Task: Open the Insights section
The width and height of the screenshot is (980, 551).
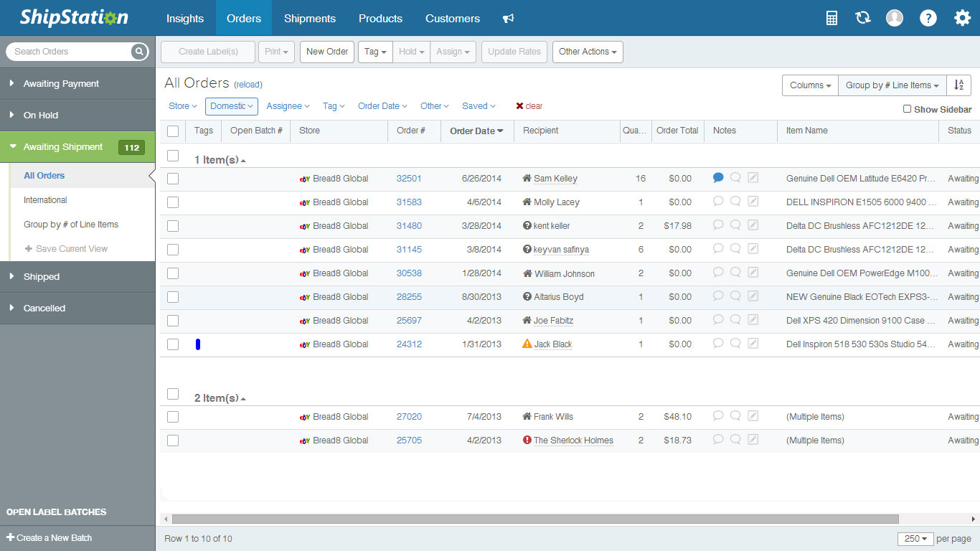Action: 185,18
